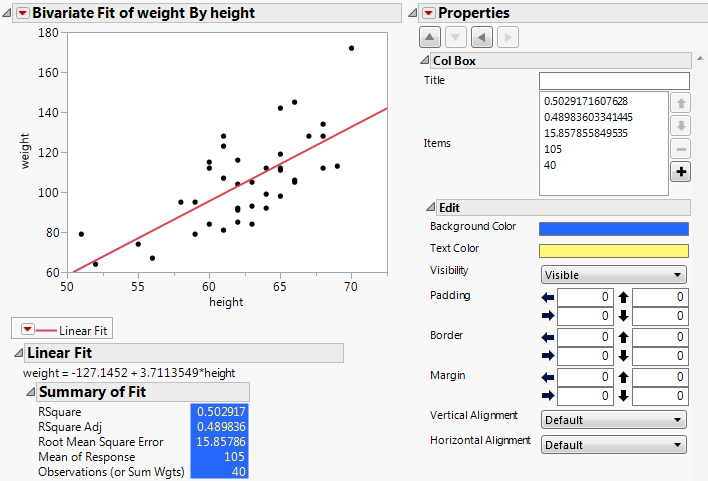Move the item up with the Items up arrow
This screenshot has height=481, width=708.
681,102
